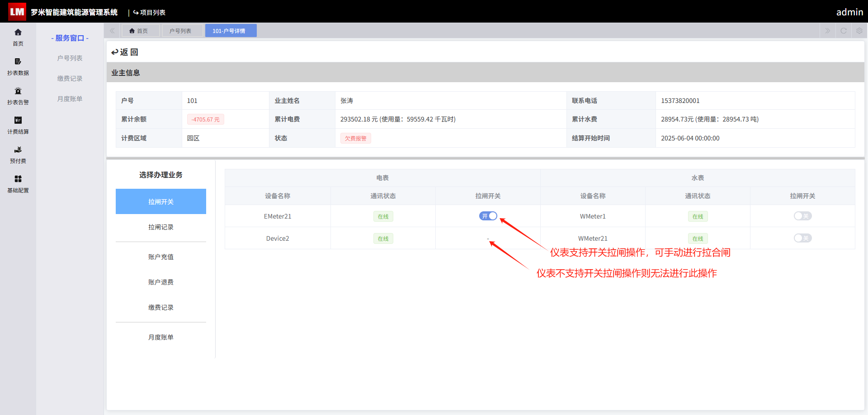This screenshot has height=415, width=868.
Task: Click the LM logo icon
Action: 17,12
